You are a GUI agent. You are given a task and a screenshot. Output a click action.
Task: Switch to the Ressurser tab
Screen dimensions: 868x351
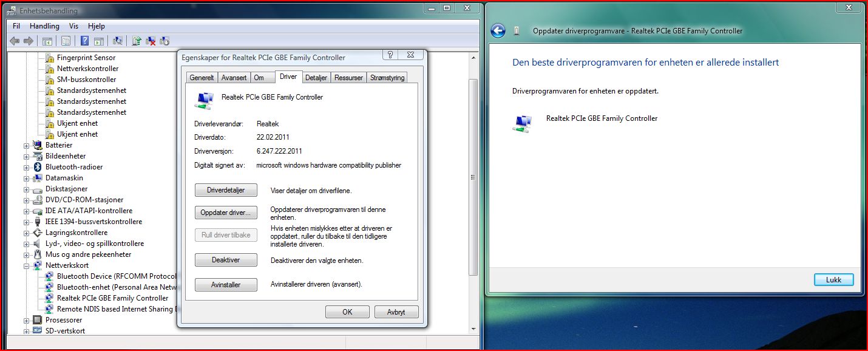coord(348,78)
